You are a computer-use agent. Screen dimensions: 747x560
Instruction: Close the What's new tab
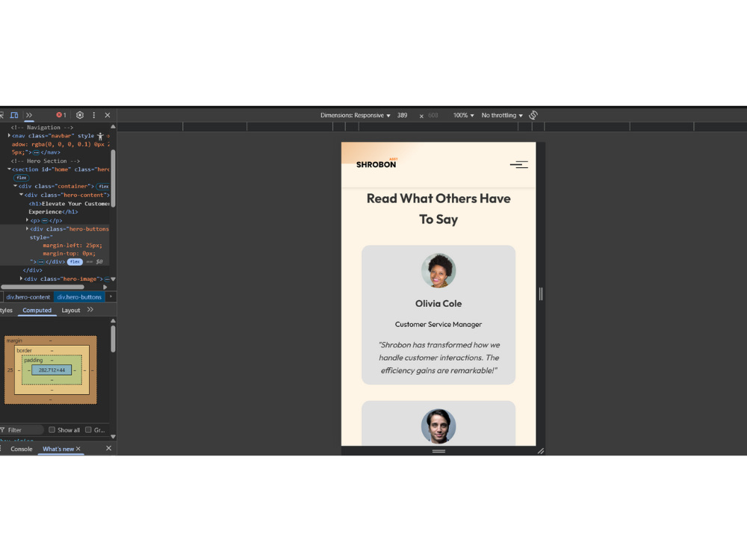point(78,449)
